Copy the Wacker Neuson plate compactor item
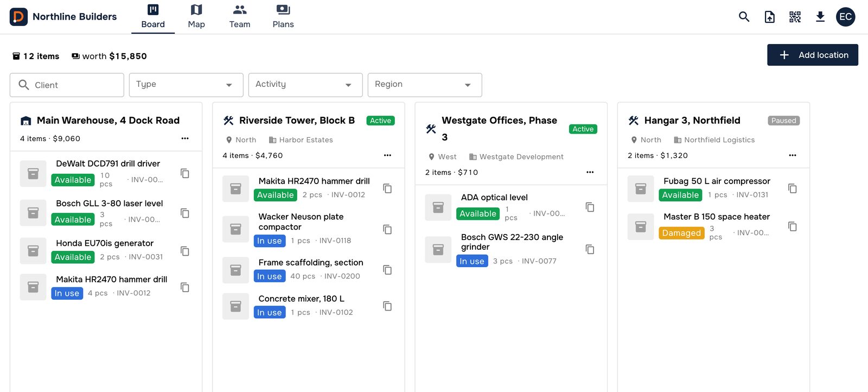Image resolution: width=868 pixels, height=392 pixels. point(387,229)
